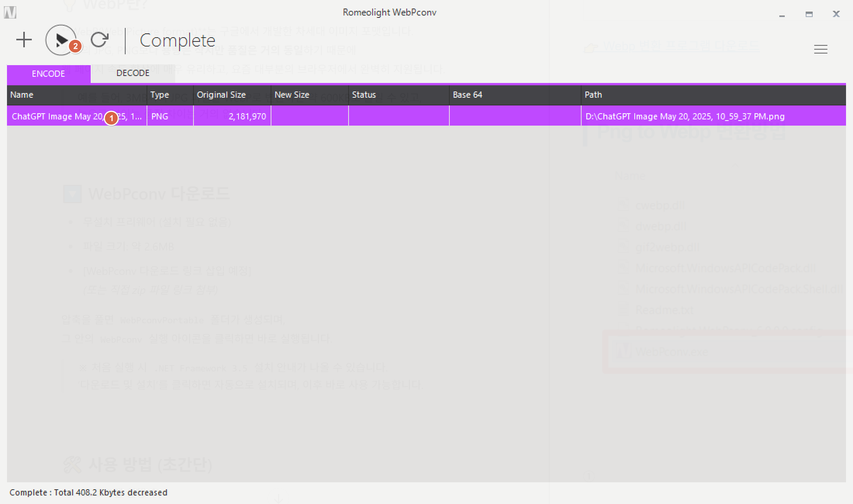Click the New Size column header
The height and width of the screenshot is (504, 853).
pyautogui.click(x=292, y=95)
